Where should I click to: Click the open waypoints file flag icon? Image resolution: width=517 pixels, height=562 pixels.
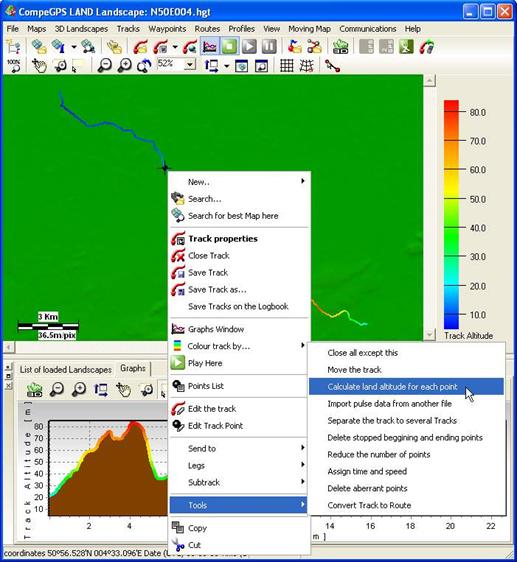point(295,47)
